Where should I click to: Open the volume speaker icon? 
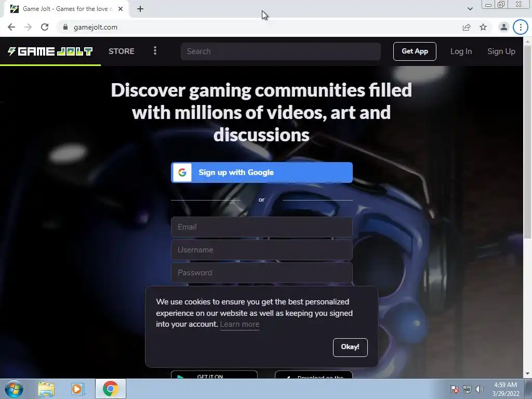(479, 389)
